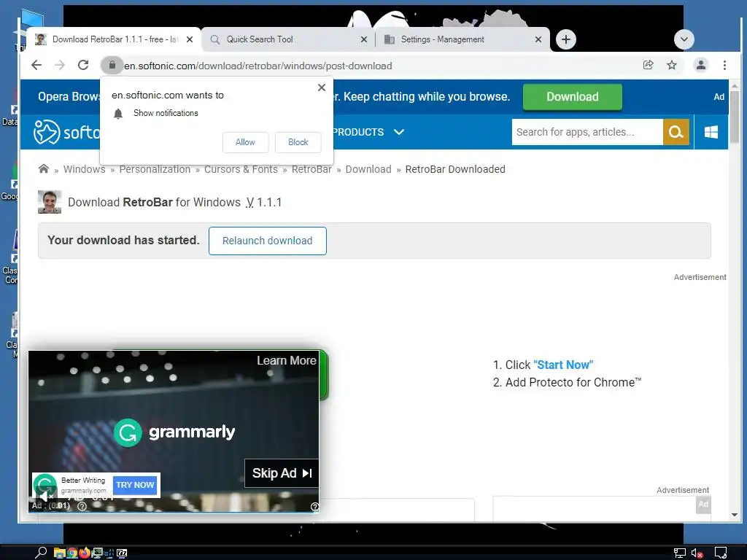Image resolution: width=747 pixels, height=560 pixels.
Task: Click the green Opera Download button
Action: [572, 97]
